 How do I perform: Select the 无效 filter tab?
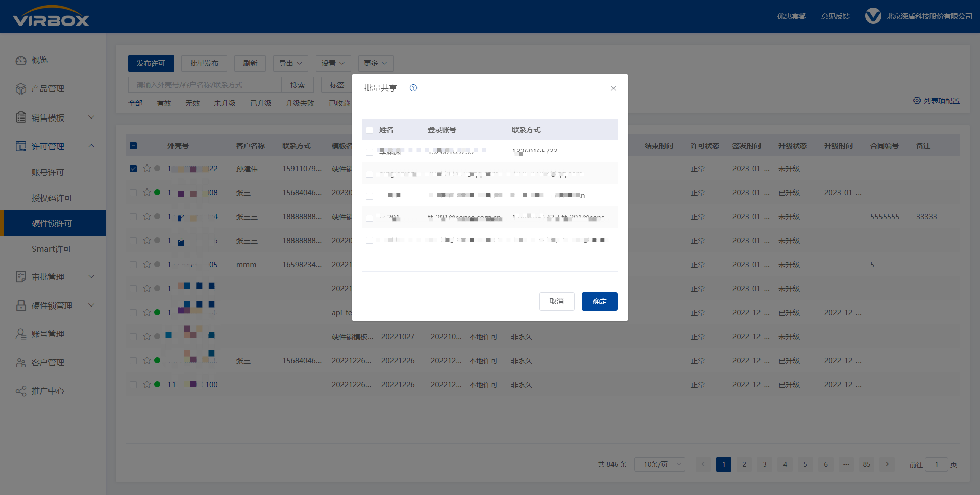(192, 103)
